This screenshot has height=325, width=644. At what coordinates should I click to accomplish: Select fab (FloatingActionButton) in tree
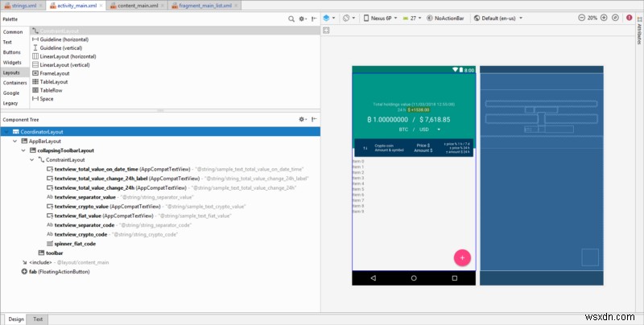click(56, 272)
